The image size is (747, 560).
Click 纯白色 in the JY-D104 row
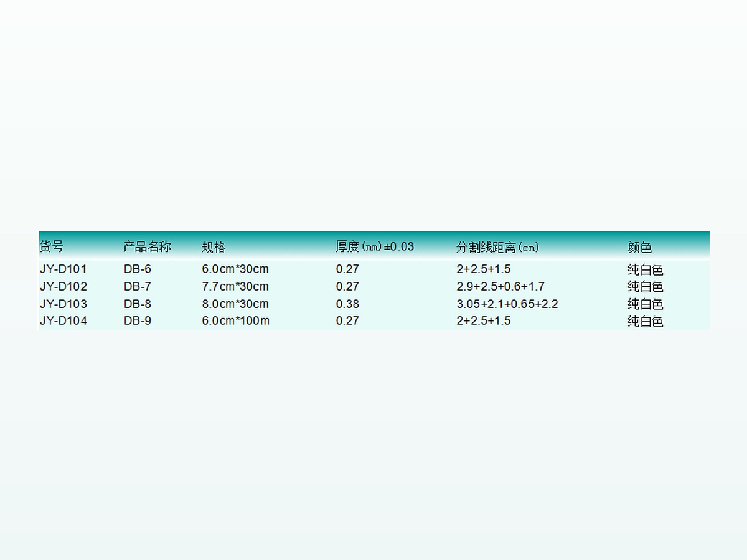(x=646, y=322)
